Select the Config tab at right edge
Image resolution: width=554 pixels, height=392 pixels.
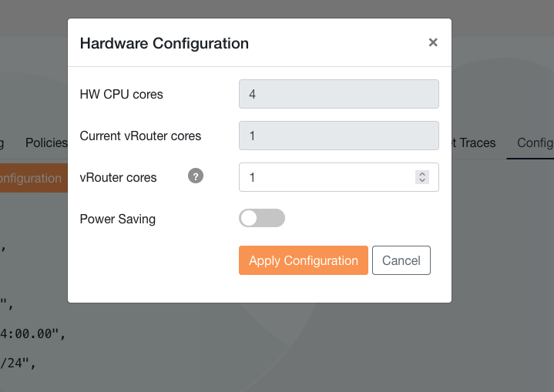(x=535, y=142)
